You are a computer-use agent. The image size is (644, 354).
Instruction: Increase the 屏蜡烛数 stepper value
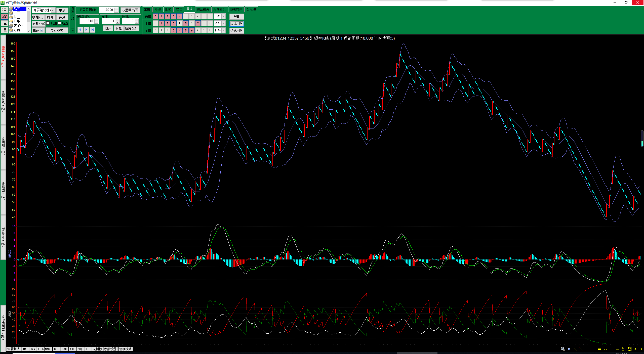point(96,20)
